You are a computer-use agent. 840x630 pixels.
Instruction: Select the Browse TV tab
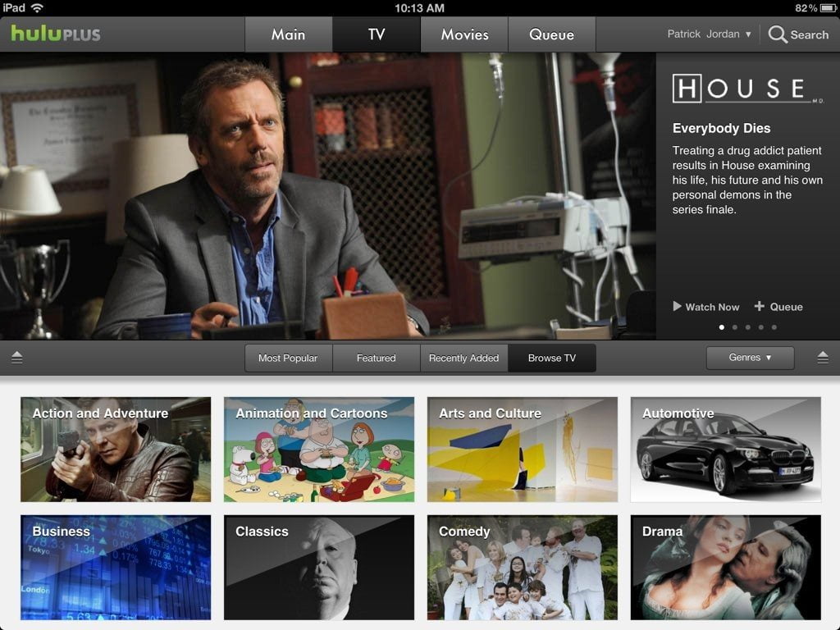point(552,358)
